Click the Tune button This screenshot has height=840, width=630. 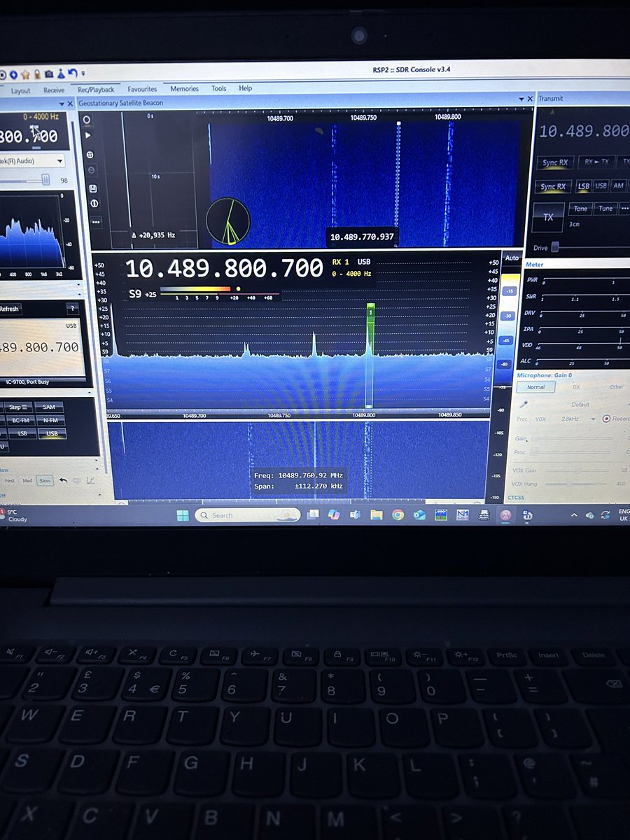pos(605,208)
